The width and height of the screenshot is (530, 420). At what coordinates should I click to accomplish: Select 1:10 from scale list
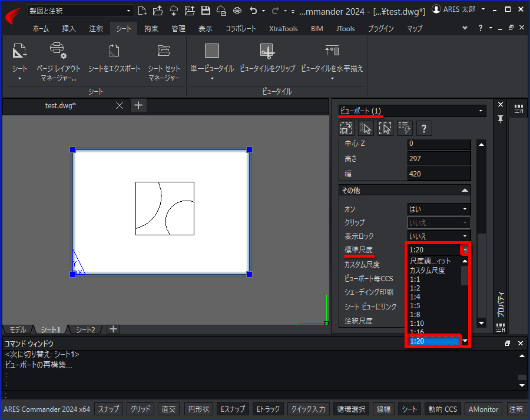point(417,323)
